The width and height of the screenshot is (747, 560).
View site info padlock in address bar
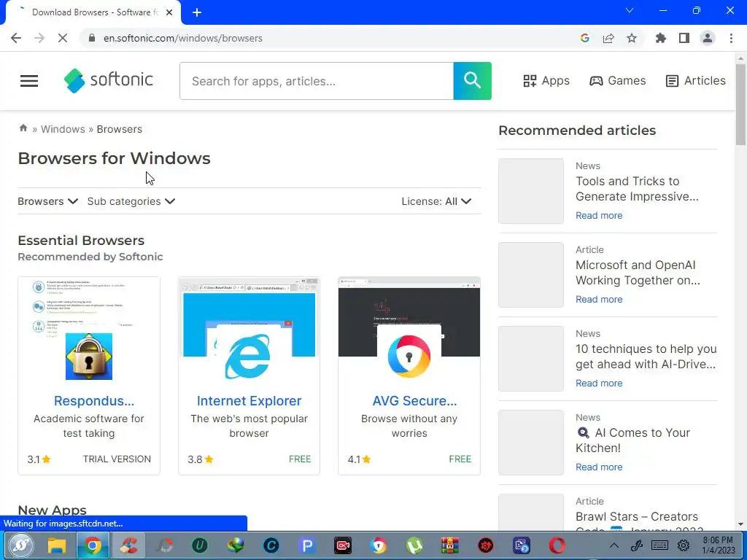92,38
